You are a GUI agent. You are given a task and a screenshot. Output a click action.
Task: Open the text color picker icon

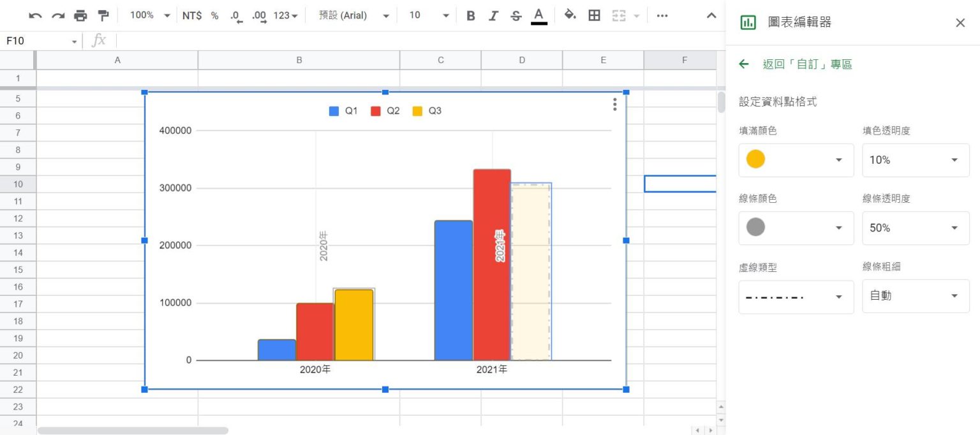coord(538,15)
